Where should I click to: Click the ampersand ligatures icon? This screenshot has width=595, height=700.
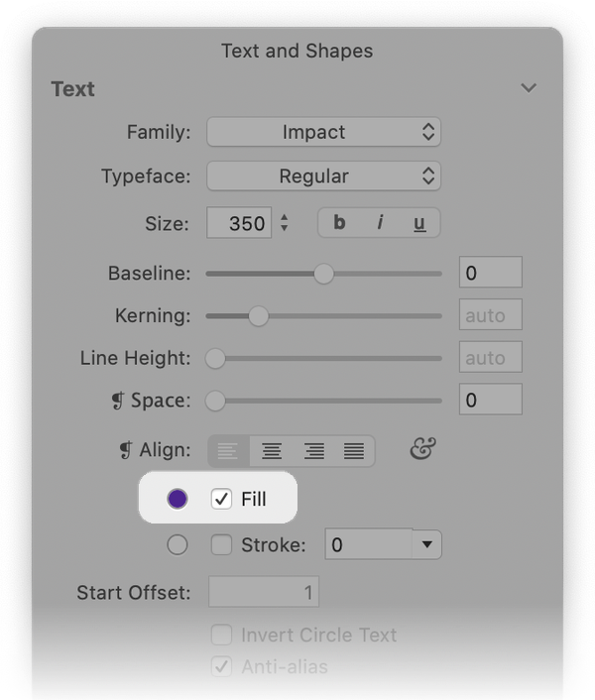click(422, 450)
